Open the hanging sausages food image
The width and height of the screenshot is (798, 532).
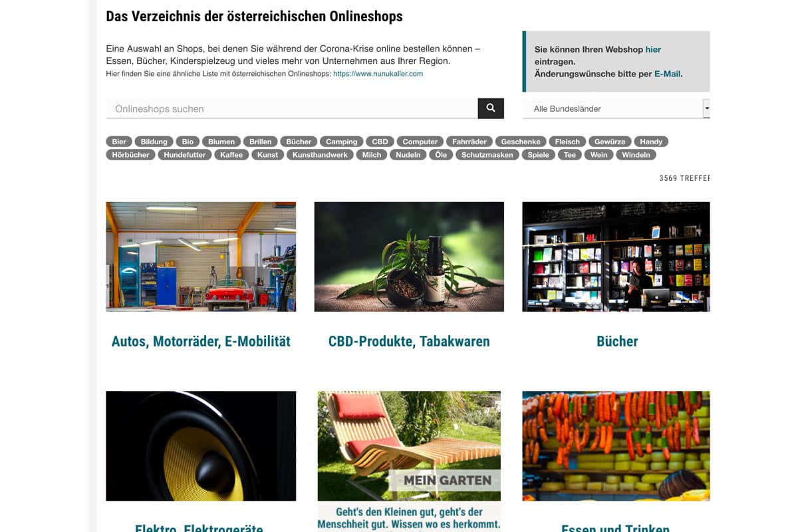616,446
